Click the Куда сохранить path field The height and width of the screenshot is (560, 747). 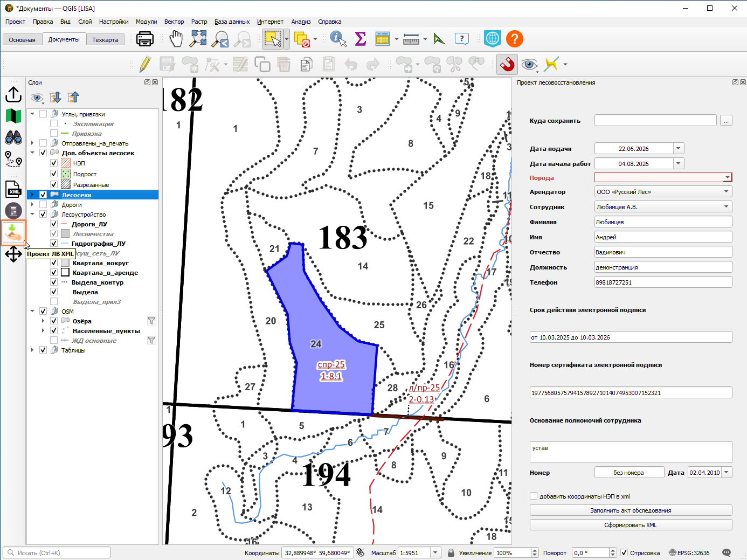[x=655, y=120]
